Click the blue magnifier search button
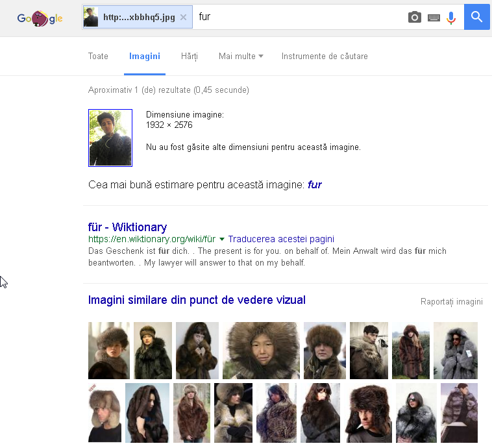The width and height of the screenshot is (492, 448). [x=476, y=17]
